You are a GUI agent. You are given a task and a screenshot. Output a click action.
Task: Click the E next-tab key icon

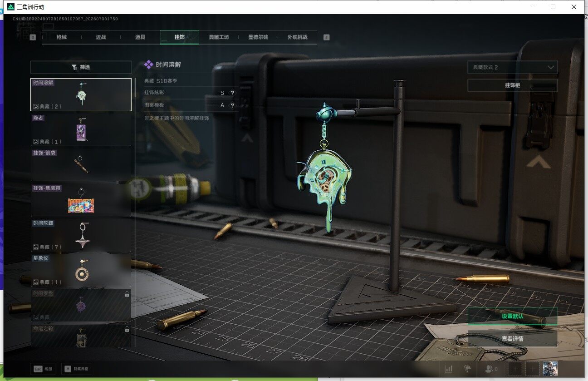[326, 37]
